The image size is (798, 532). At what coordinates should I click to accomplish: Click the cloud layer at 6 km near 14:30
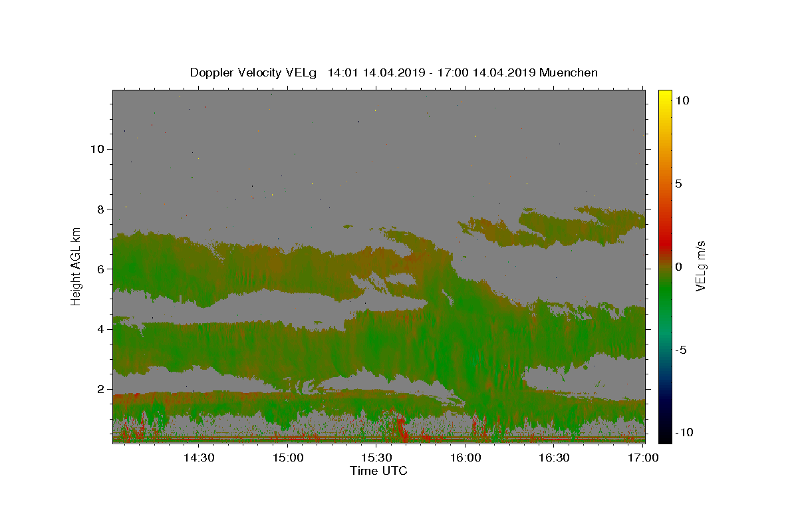199,269
